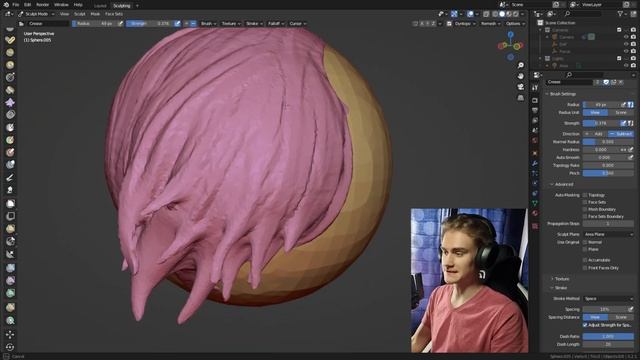
Task: Toggle the Topology auto-masking checkbox
Action: [x=585, y=195]
